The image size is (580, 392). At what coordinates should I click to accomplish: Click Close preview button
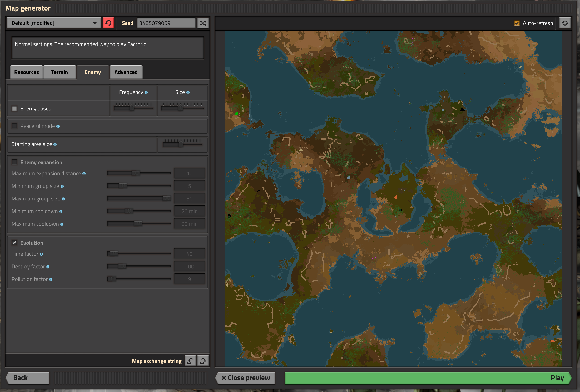245,378
